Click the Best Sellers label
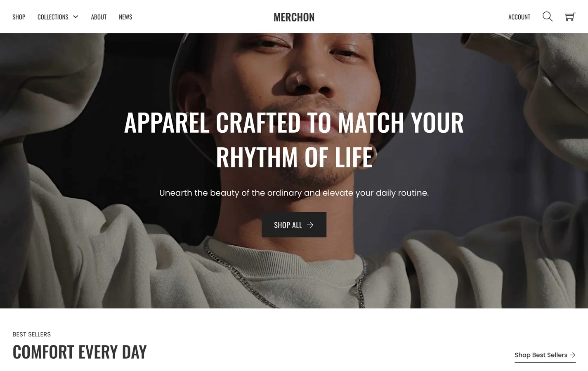The image size is (588, 371). pos(31,334)
